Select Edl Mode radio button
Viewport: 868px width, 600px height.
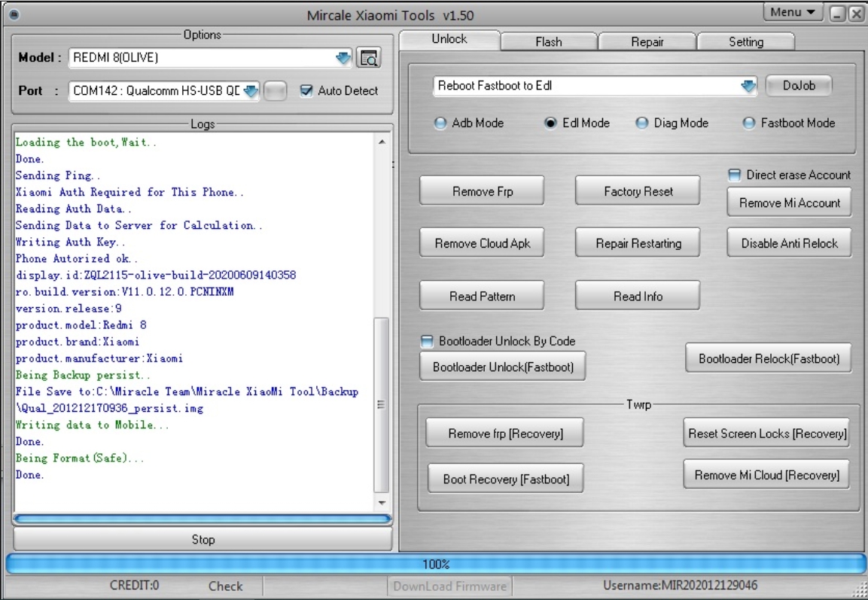tap(550, 123)
